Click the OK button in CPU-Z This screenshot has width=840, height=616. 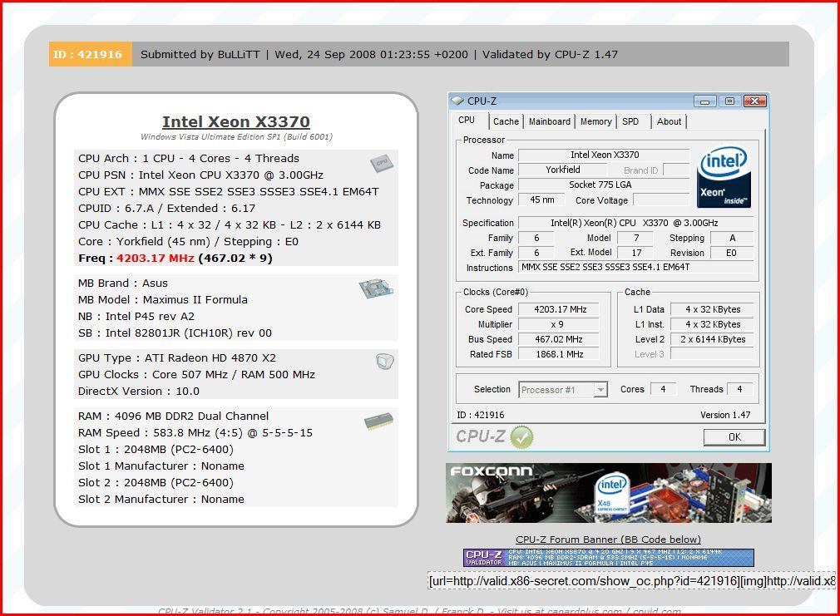point(734,437)
